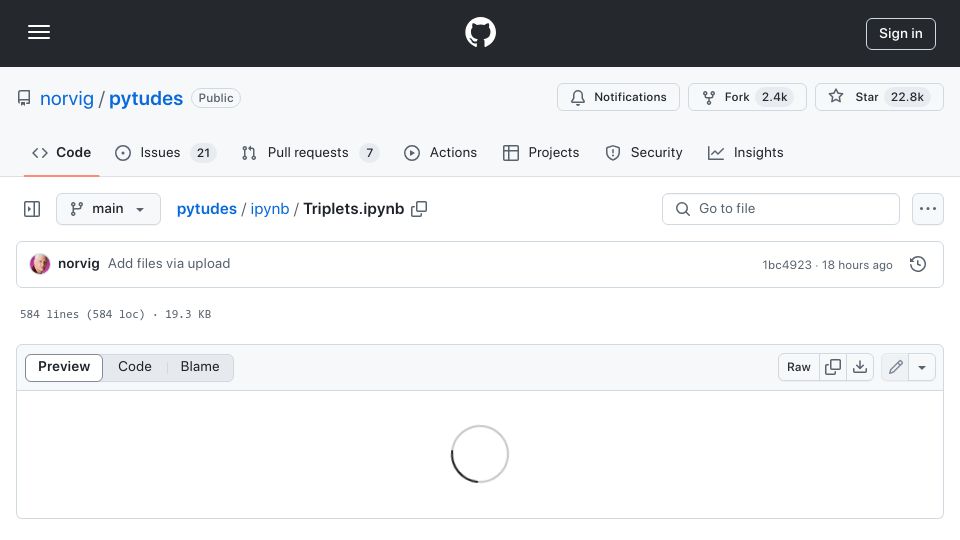Fork the repository

747,97
